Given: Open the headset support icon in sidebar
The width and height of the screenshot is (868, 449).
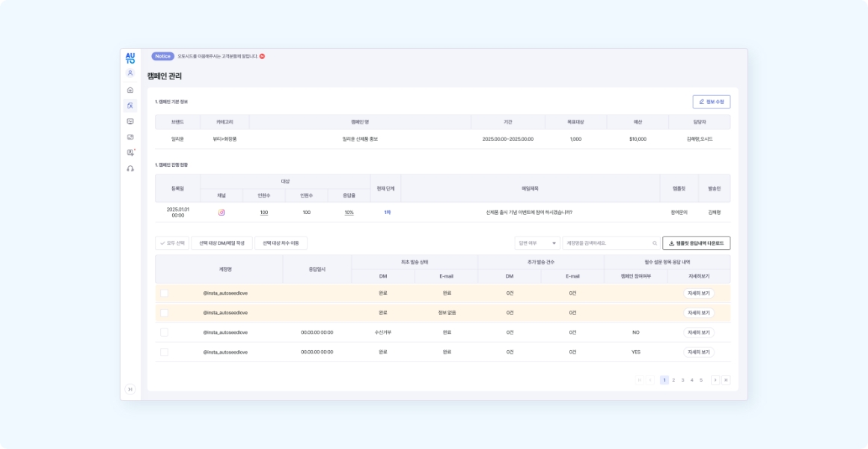Looking at the screenshot, I should [130, 168].
